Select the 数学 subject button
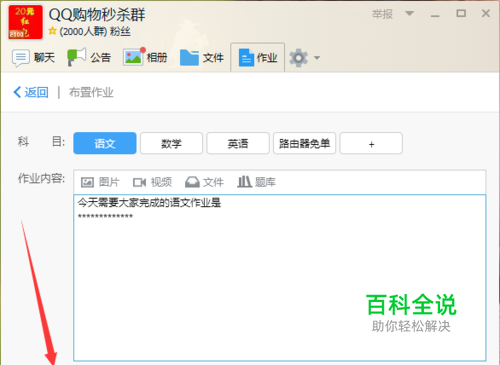Image resolution: width=500 pixels, height=365 pixels. [171, 143]
